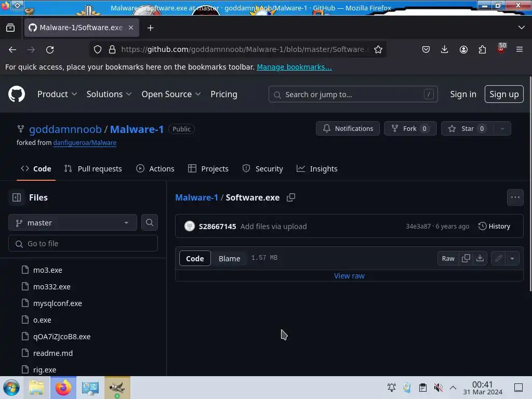
Task: List all tabs with the chevron button
Action: pos(522,28)
